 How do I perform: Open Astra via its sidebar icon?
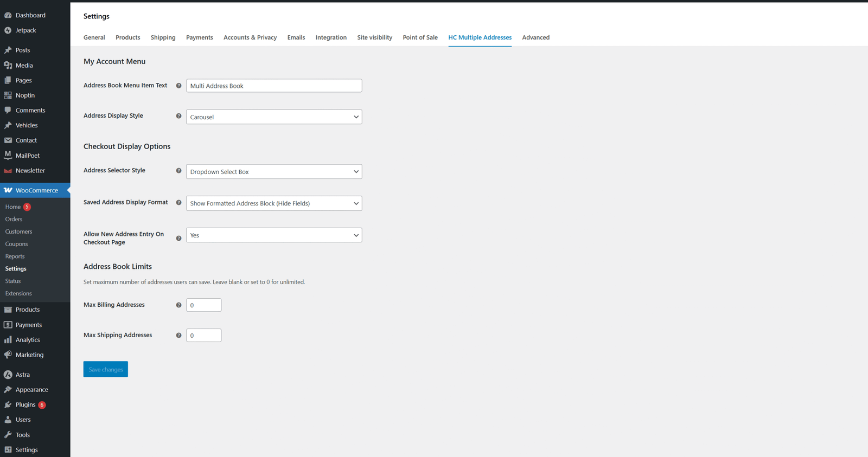pos(8,375)
